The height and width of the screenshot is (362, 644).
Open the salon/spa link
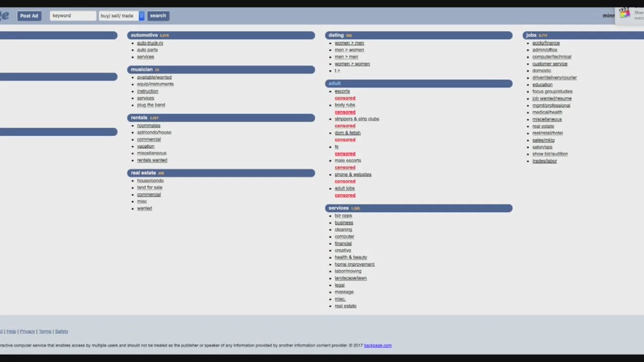(542, 147)
